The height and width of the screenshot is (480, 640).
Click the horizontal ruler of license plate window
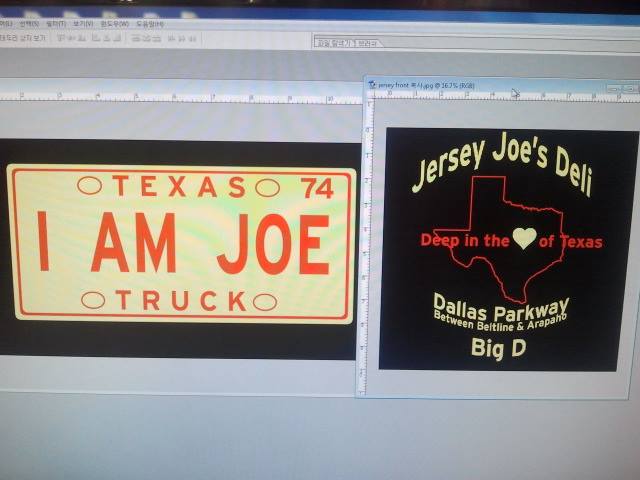180,97
